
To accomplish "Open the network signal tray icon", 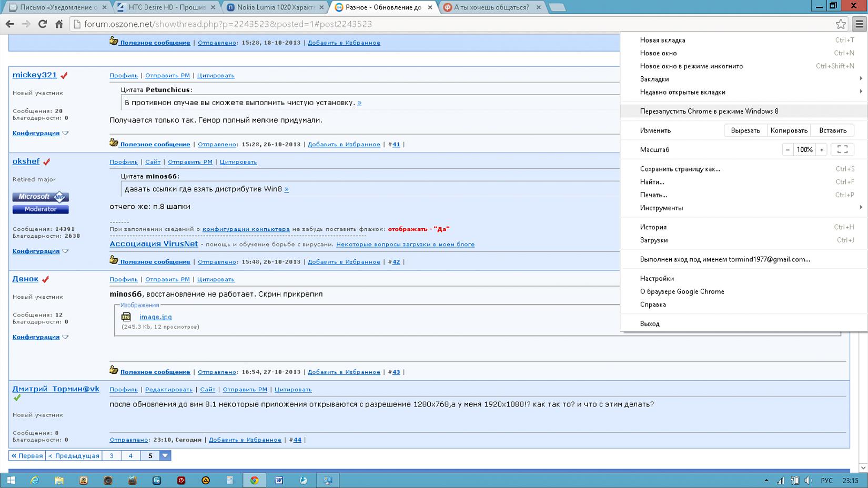I will click(781, 481).
